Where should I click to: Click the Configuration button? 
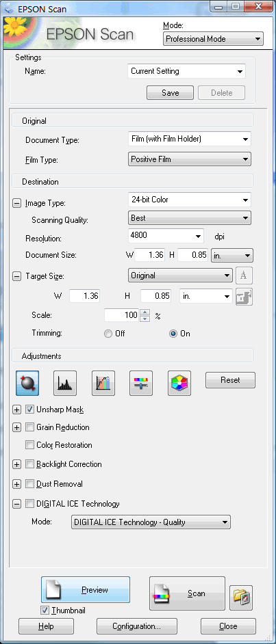tap(137, 626)
